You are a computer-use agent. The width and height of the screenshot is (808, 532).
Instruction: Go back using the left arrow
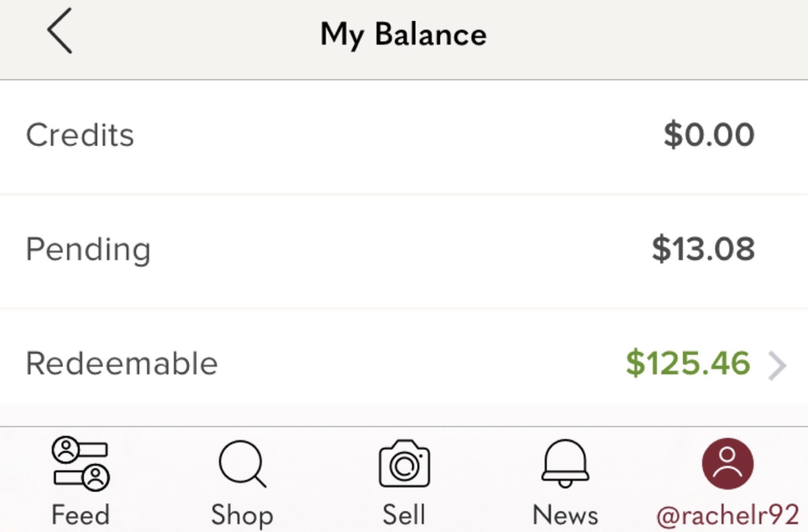60,31
